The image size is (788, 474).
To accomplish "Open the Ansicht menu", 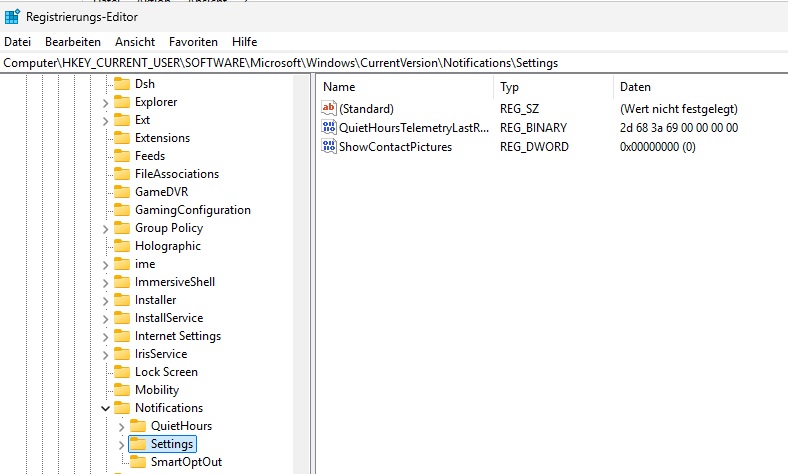I will (135, 42).
